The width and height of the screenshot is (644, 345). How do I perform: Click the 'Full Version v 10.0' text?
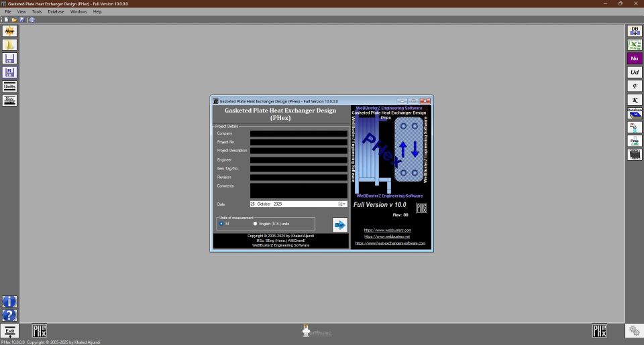tap(380, 205)
